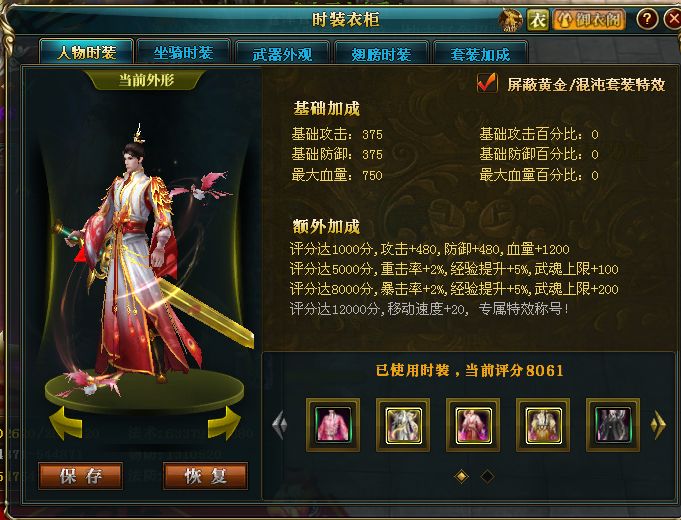Rotate character left with yellow arrow
The width and height of the screenshot is (681, 520).
[66, 423]
